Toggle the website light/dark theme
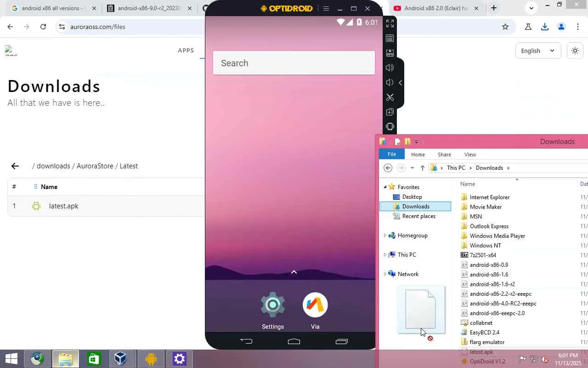This screenshot has width=588, height=368. 575,51
